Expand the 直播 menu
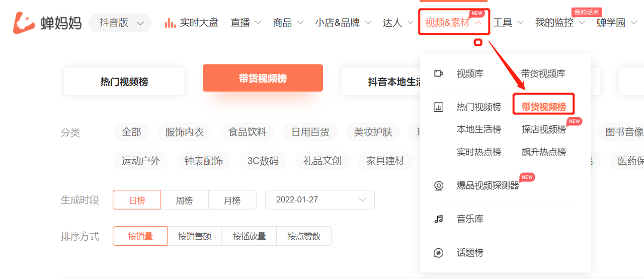Screen dimensions: 644x278 246,23
